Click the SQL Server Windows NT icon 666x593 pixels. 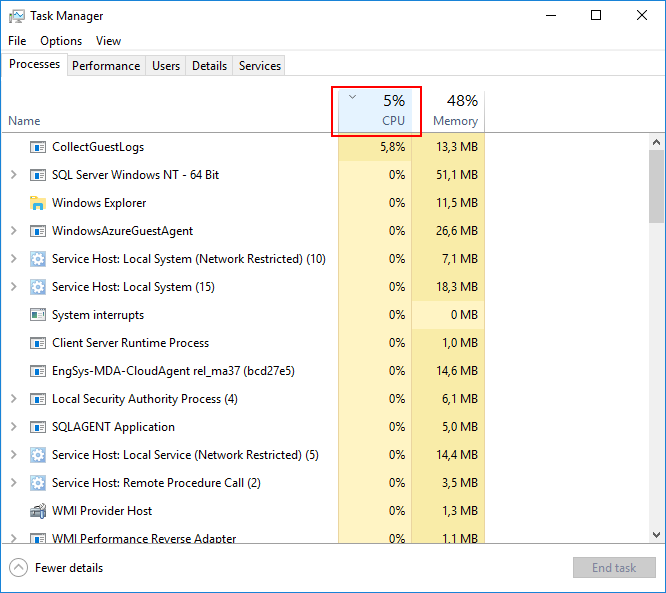[x=38, y=175]
